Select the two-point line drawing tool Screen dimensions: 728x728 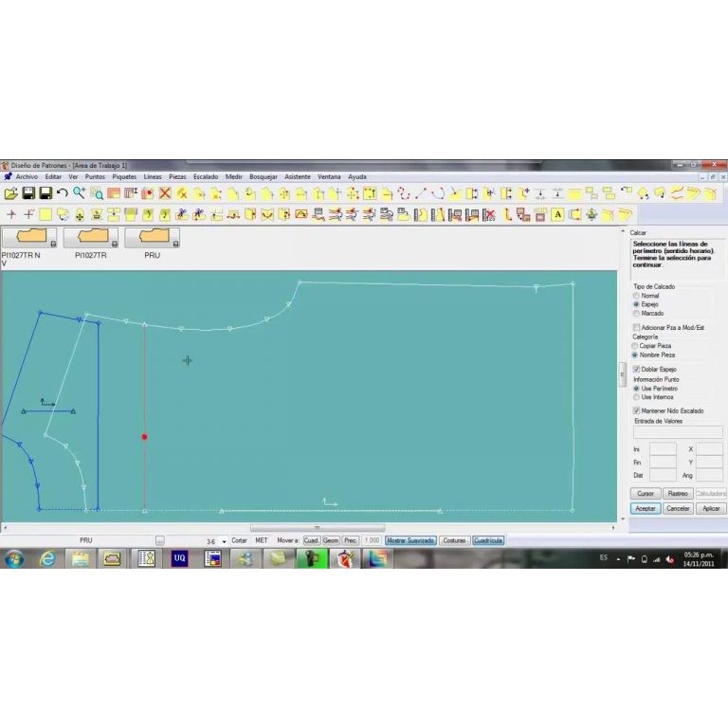tap(421, 193)
